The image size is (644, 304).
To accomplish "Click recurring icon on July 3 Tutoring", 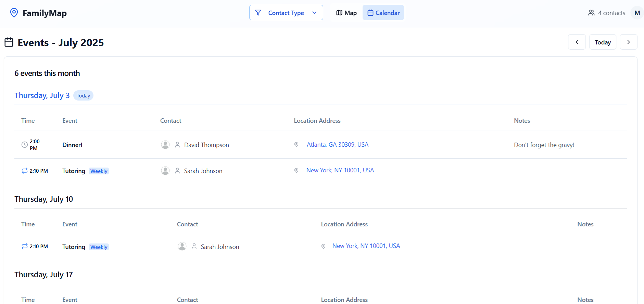I will (25, 171).
